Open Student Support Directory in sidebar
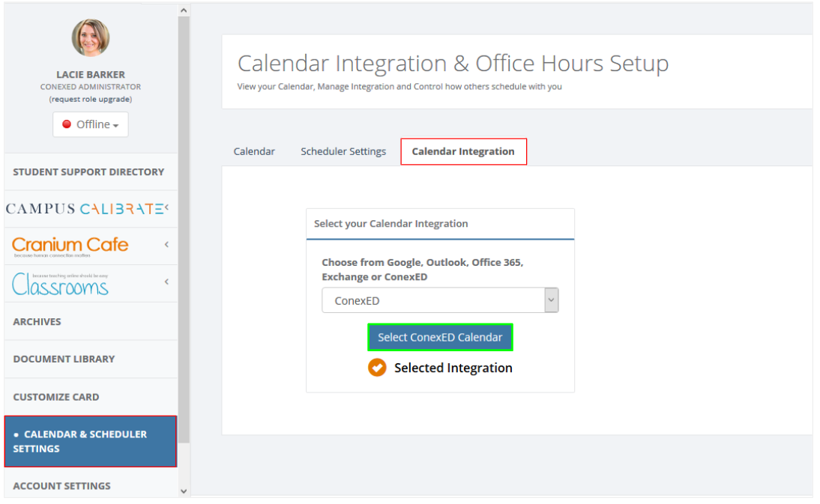This screenshot has width=820, height=504. 88,171
